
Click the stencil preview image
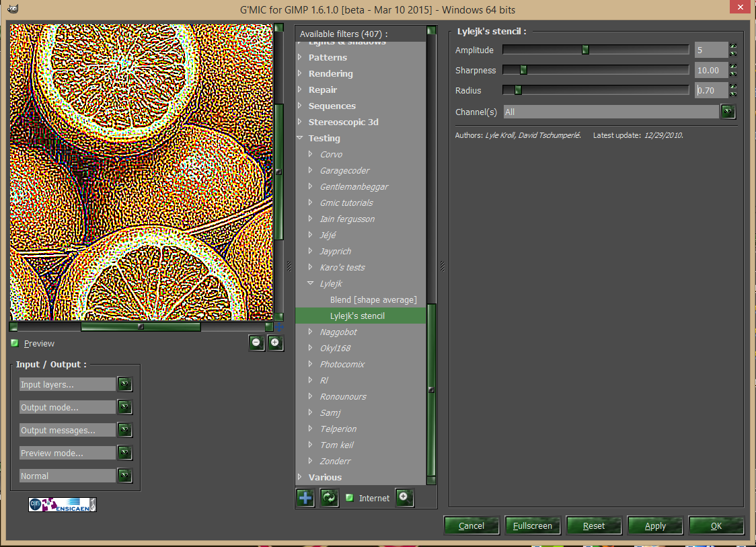(141, 172)
